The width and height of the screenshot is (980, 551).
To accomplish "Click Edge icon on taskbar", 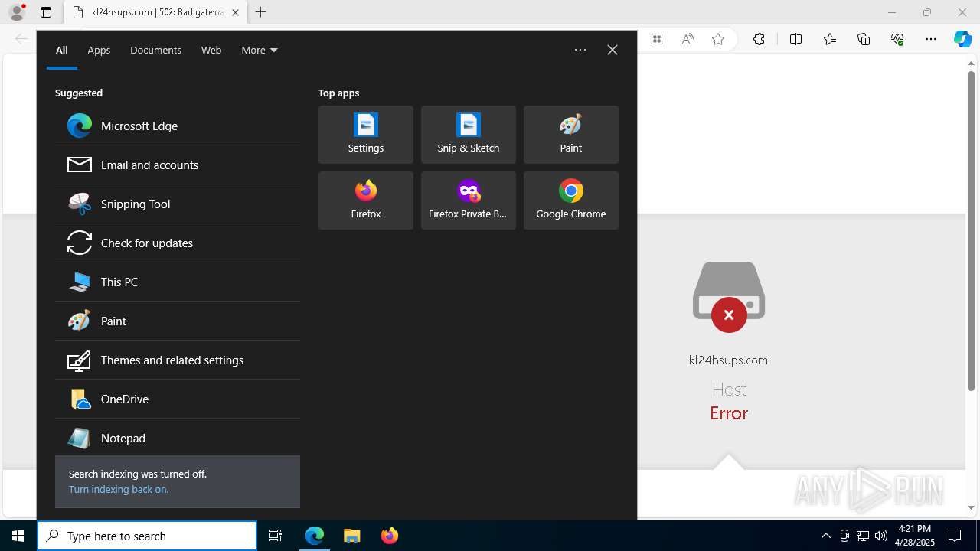I will (x=315, y=536).
